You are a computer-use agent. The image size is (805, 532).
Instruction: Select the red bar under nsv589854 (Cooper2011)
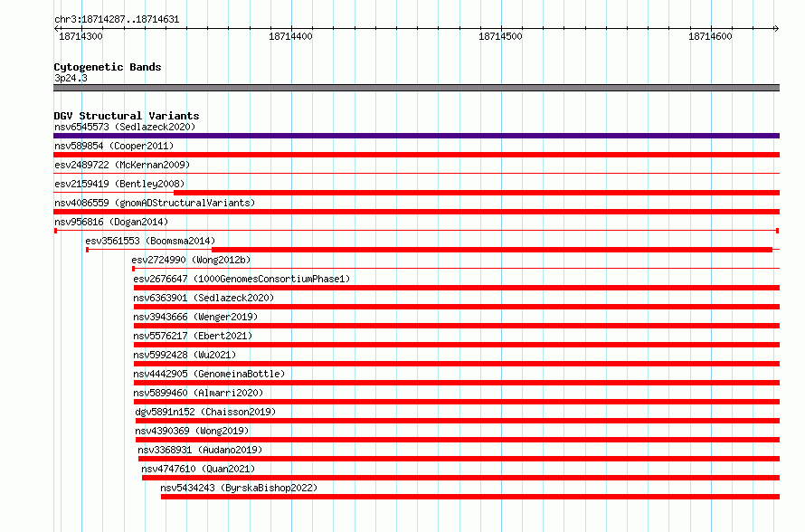[416, 155]
